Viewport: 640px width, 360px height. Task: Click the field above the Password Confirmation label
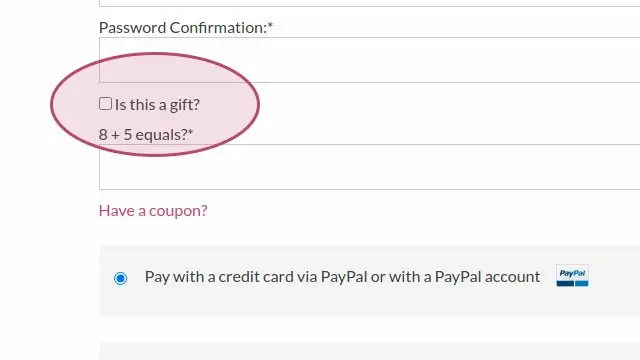(x=369, y=3)
